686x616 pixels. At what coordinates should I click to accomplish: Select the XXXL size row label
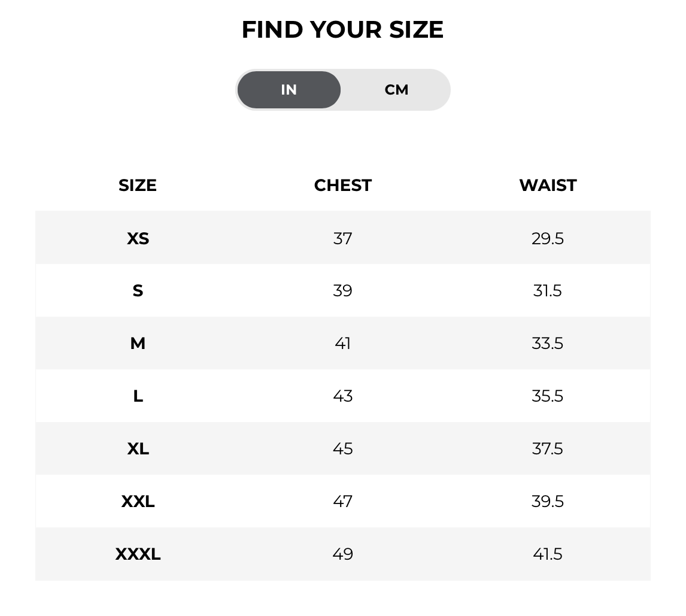(x=138, y=554)
